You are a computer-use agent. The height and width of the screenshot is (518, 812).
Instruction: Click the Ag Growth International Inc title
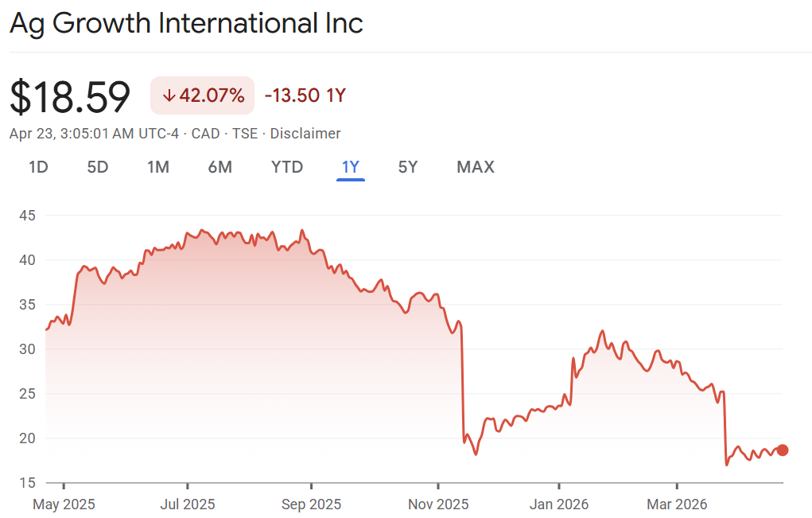pyautogui.click(x=186, y=23)
